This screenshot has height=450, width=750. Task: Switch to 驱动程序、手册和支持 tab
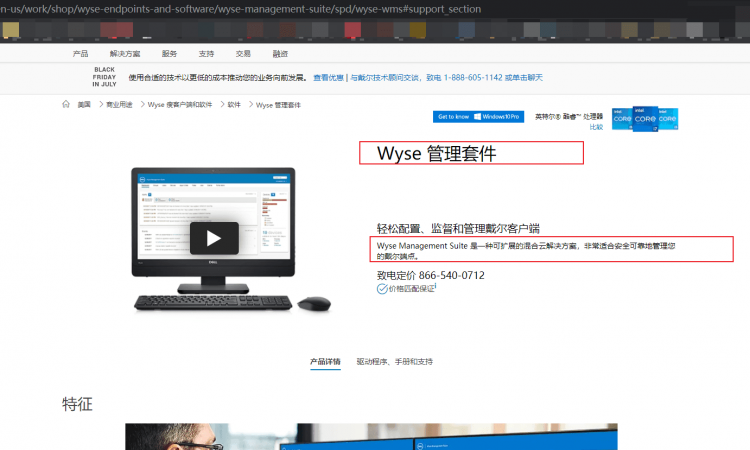pos(395,362)
